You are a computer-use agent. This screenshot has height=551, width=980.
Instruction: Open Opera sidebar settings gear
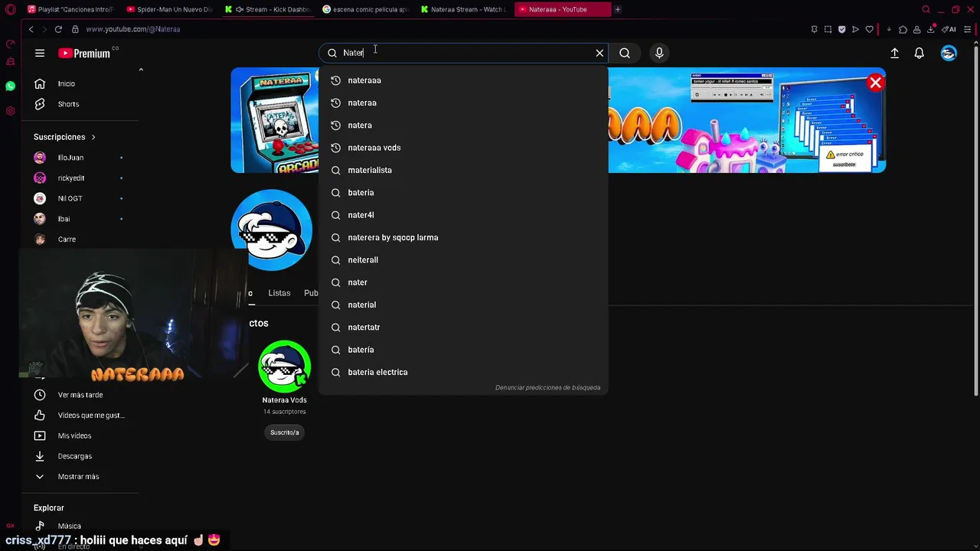(10, 111)
